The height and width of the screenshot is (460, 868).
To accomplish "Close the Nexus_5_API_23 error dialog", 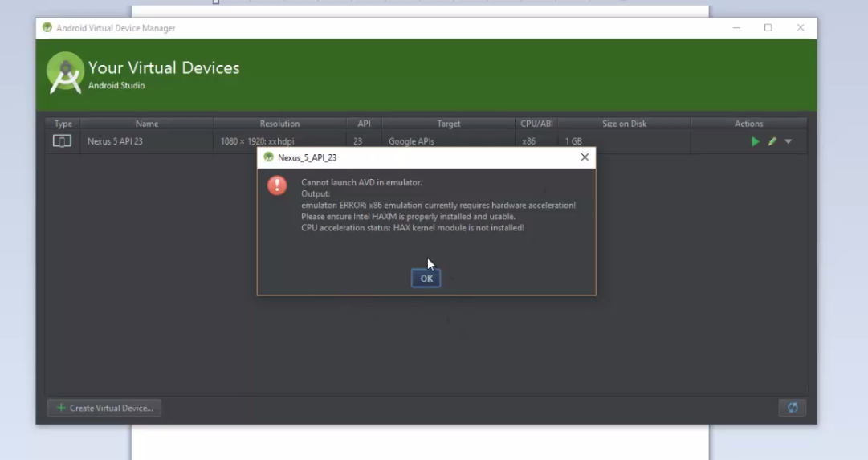I will click(585, 157).
